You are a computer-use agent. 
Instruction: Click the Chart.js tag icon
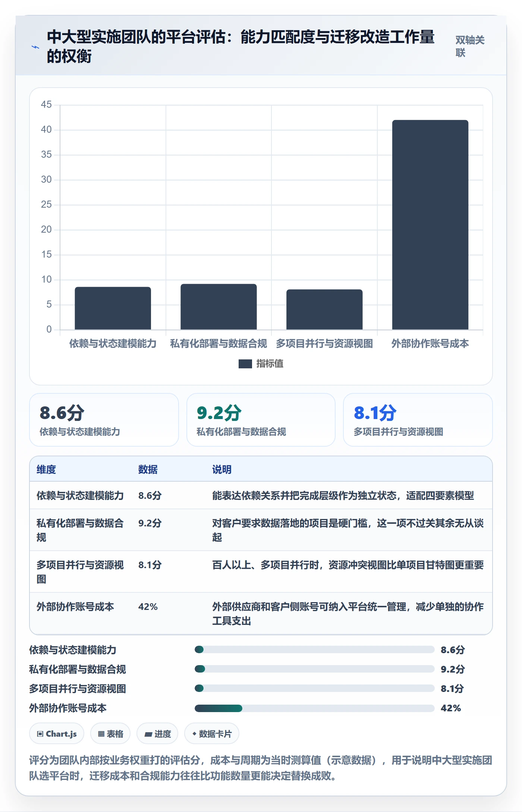40,734
